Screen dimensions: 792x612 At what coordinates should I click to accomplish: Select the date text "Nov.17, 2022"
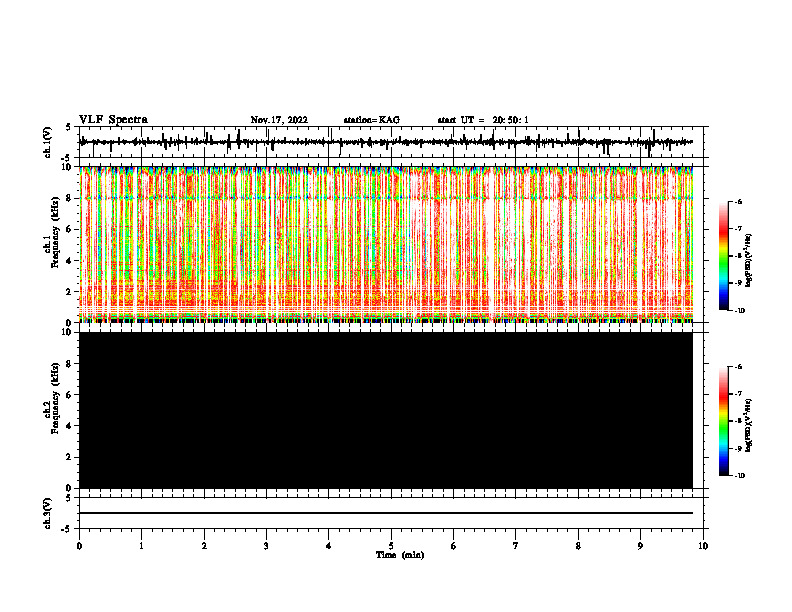click(279, 120)
